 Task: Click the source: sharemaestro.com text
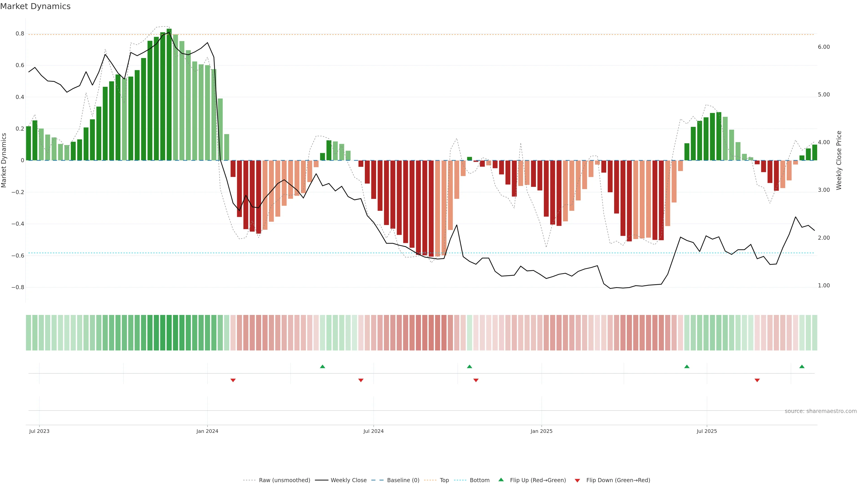821,411
